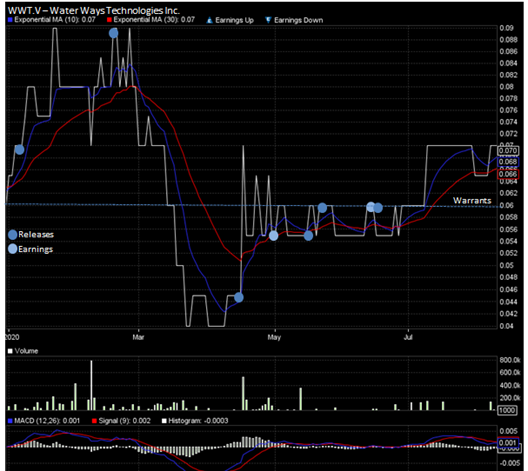Click the 800.0k volume axis label
The height and width of the screenshot is (471, 528).
point(510,360)
